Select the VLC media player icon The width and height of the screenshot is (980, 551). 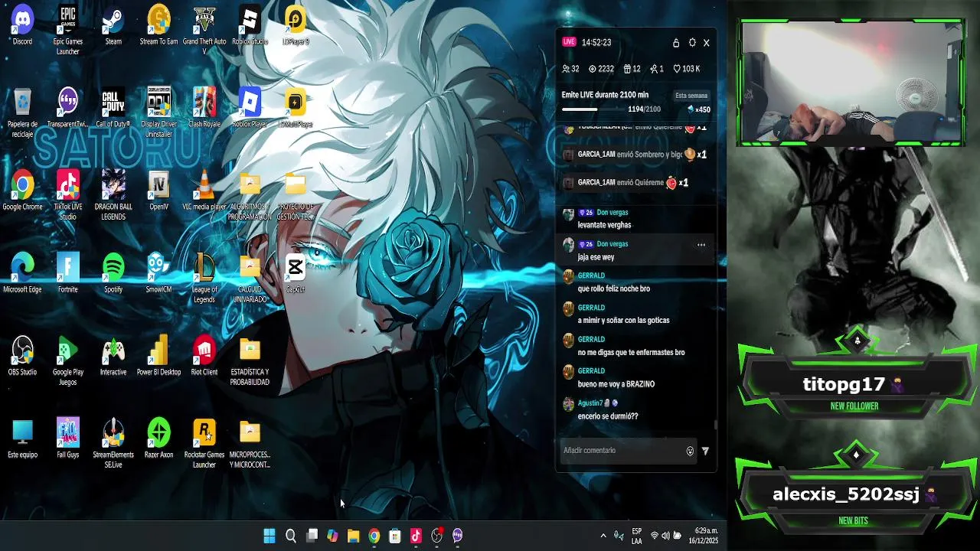tap(204, 191)
